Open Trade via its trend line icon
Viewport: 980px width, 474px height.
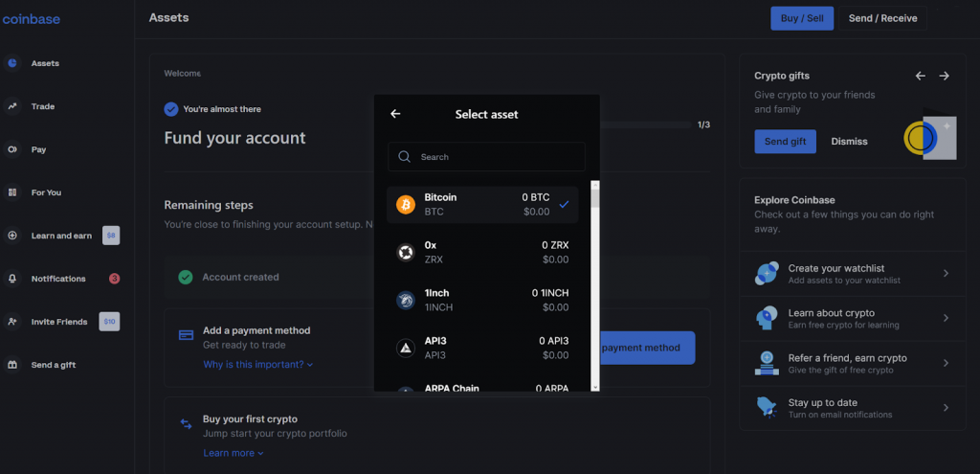point(11,106)
